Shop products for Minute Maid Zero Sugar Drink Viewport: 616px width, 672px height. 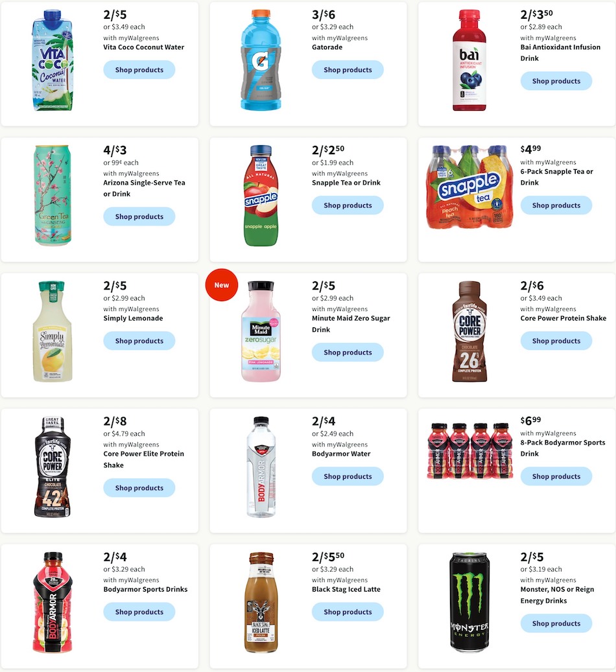(348, 352)
